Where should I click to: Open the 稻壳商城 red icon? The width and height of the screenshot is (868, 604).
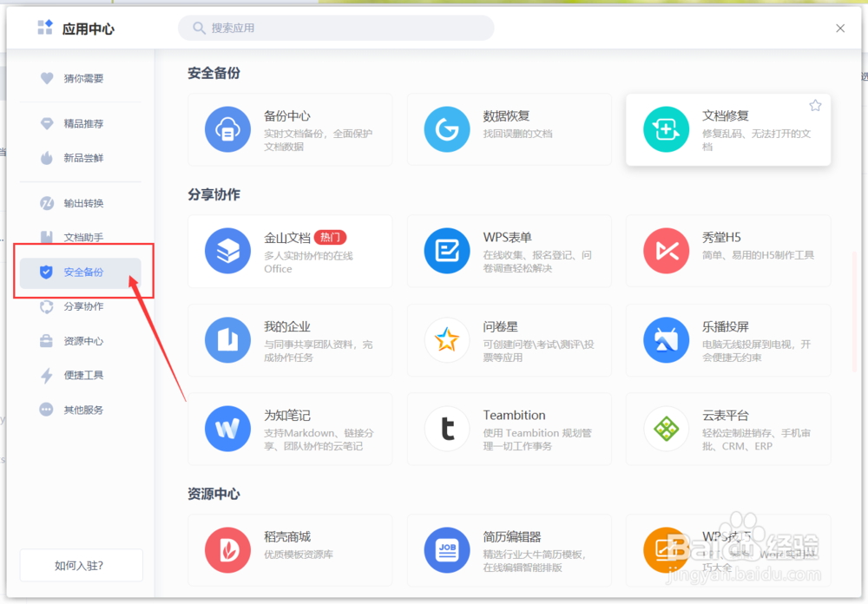pos(227,550)
